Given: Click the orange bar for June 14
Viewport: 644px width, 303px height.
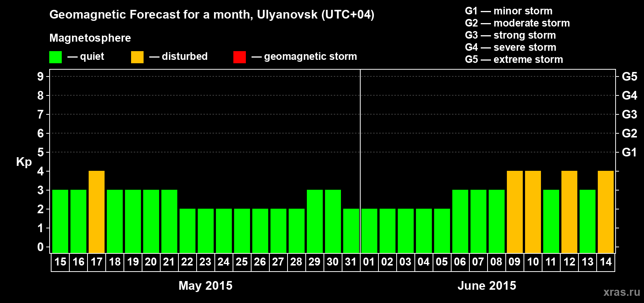Looking at the screenshot, I should coord(606,212).
